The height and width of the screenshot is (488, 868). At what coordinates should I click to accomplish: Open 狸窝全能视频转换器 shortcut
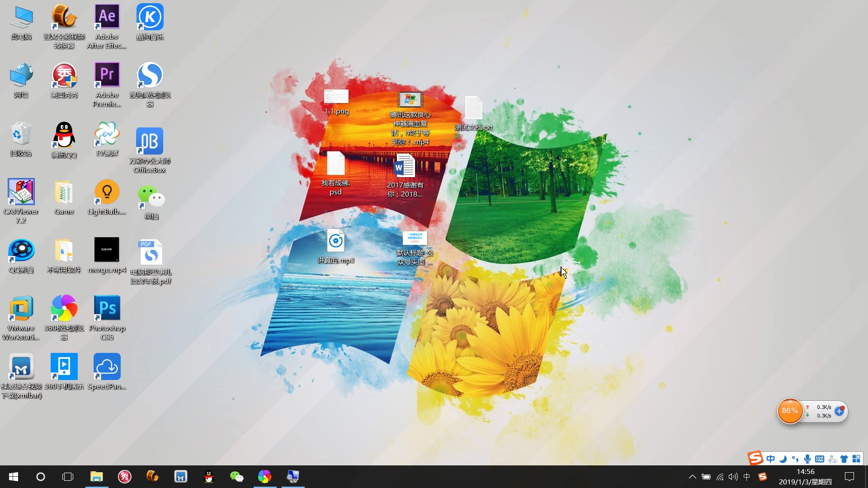[64, 26]
